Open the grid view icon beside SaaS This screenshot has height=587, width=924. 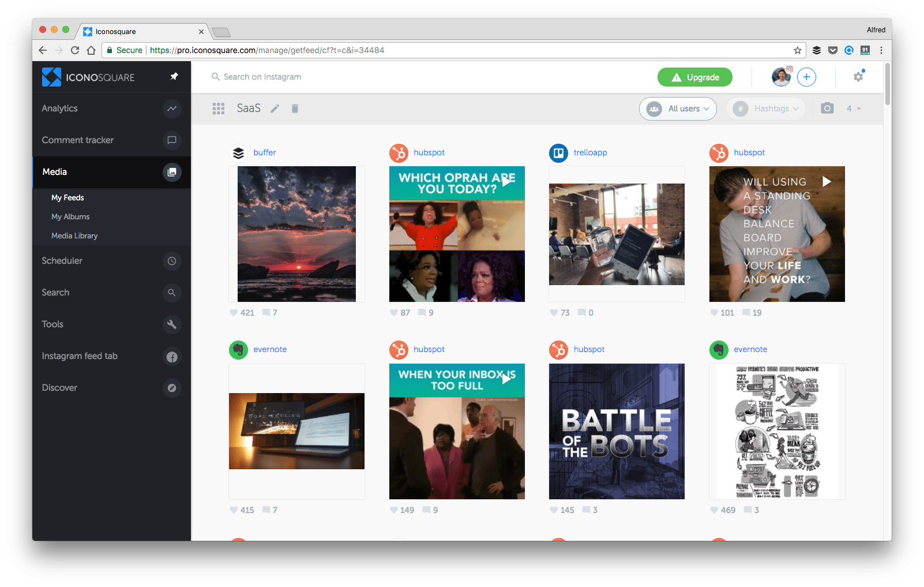(218, 109)
